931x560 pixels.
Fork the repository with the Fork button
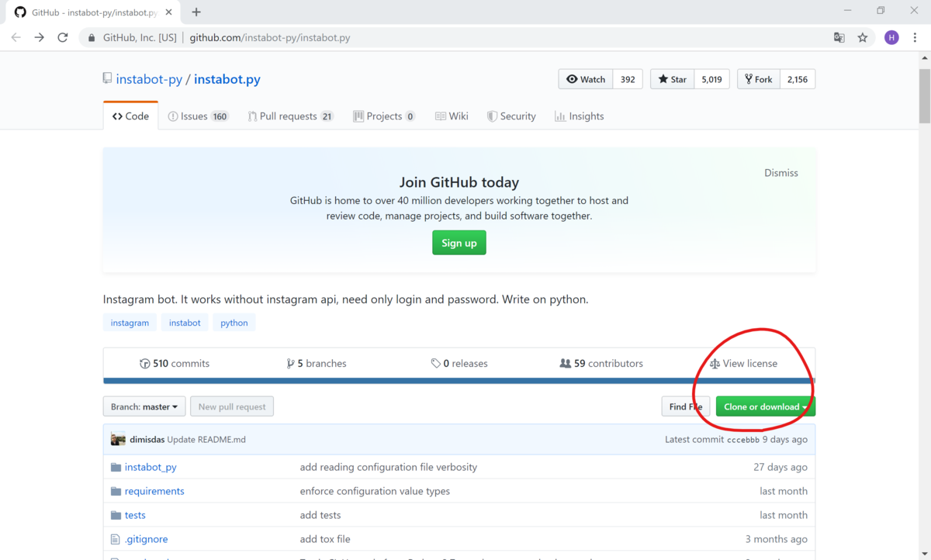coord(759,79)
